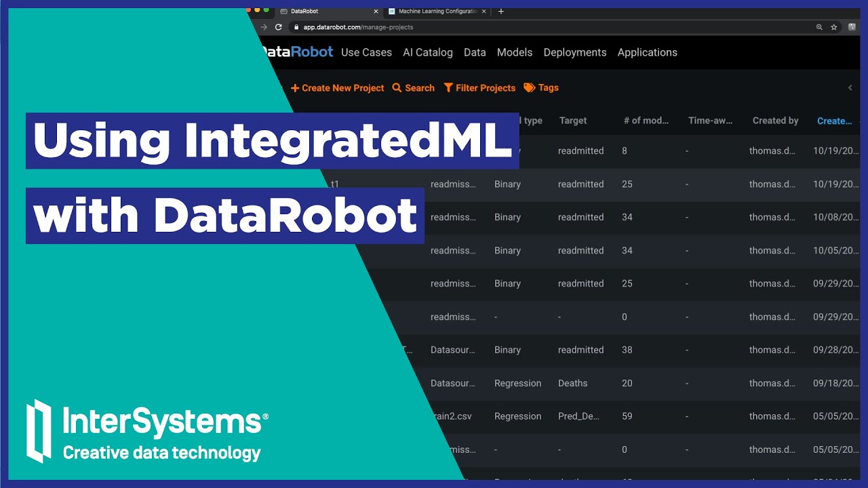This screenshot has width=868, height=488.
Task: Click the 09/18/20 created date cell
Action: (x=836, y=383)
